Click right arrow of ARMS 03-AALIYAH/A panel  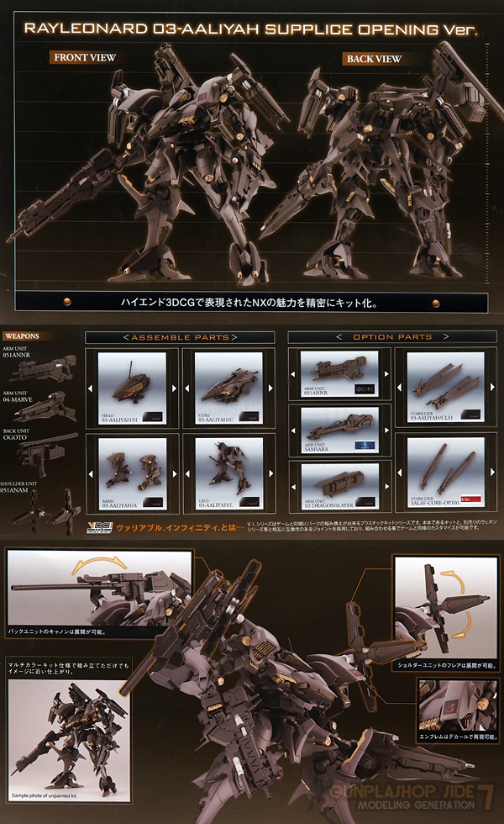[x=175, y=473]
